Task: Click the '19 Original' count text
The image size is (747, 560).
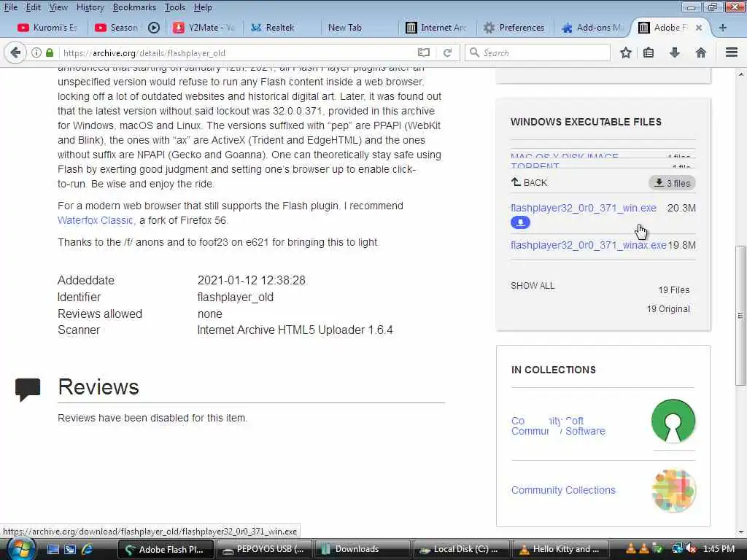Action: [x=668, y=309]
